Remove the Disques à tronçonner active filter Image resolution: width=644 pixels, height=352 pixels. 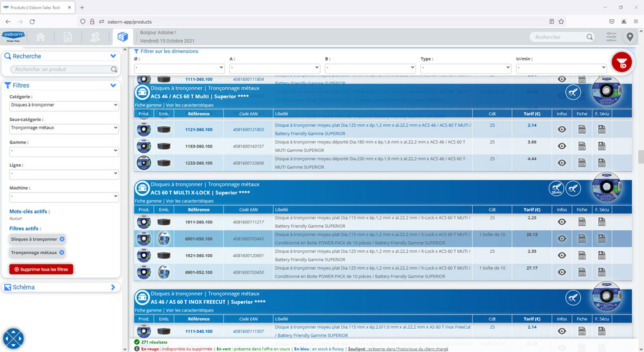tap(62, 239)
